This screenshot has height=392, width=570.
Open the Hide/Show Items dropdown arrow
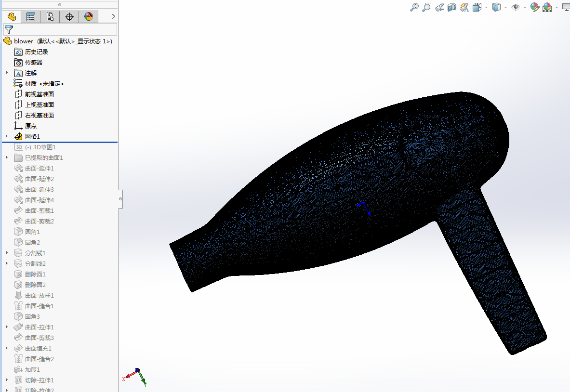point(525,7)
